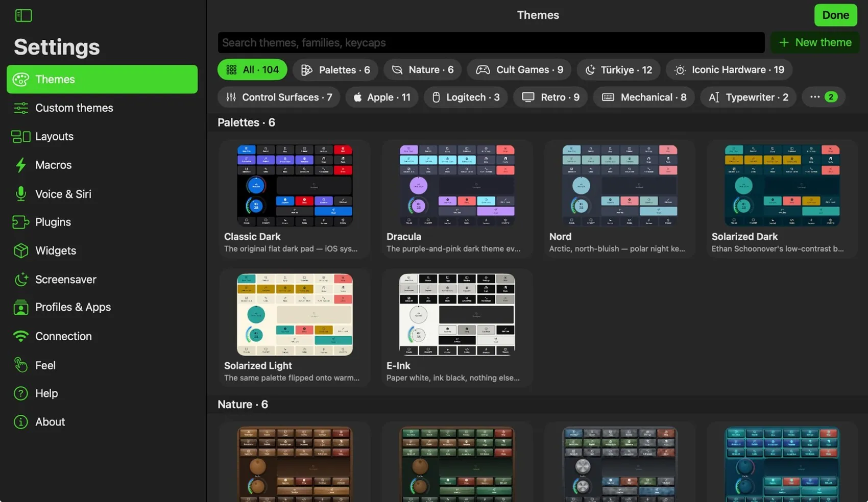Screen dimensions: 868x502
Task: Click the About info icon
Action: pyautogui.click(x=21, y=422)
